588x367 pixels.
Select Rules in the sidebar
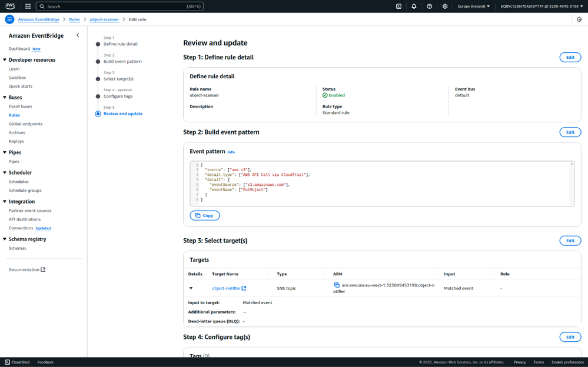pos(14,115)
